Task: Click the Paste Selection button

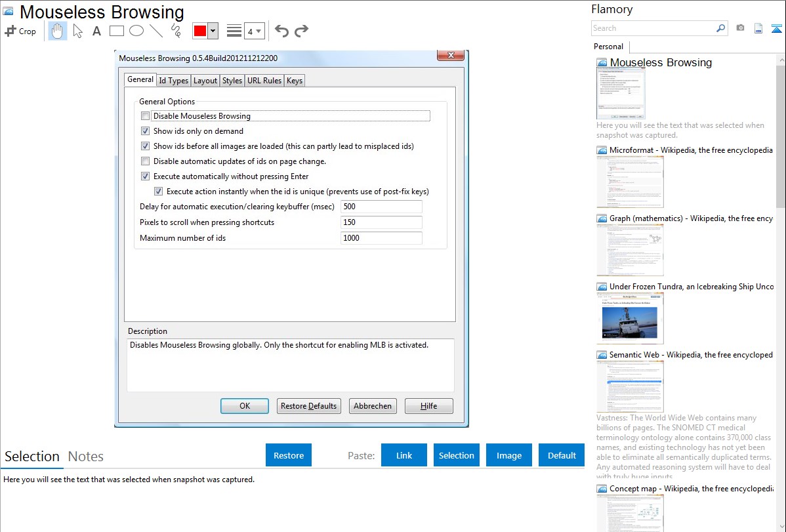Action: coord(456,455)
